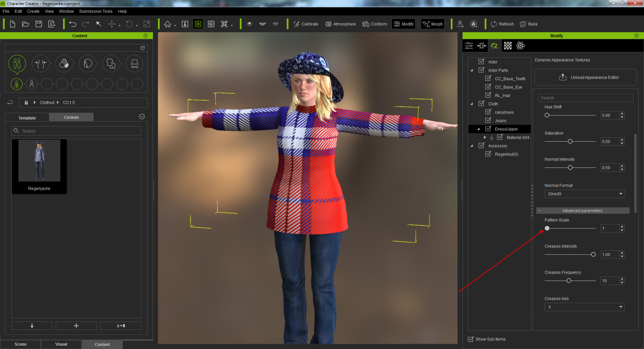644x349 pixels.
Task: Toggle the rainshoes checkbox
Action: [488, 112]
